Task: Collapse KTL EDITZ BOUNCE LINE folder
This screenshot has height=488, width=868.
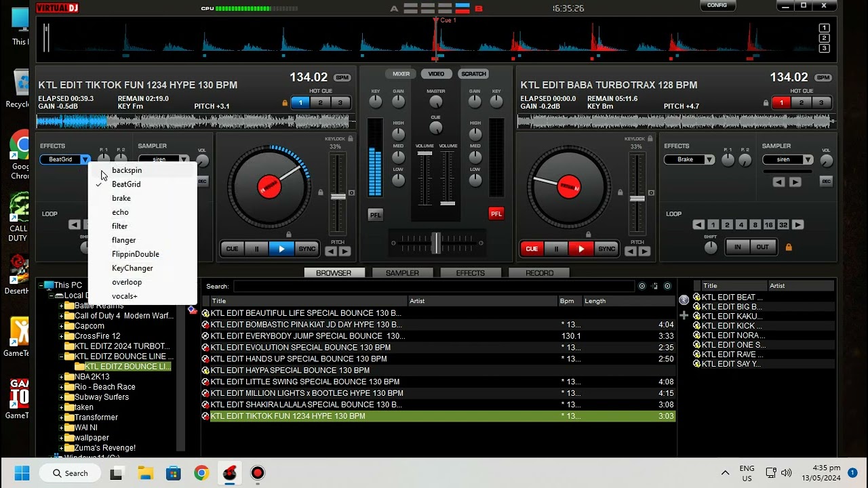Action: click(x=61, y=357)
